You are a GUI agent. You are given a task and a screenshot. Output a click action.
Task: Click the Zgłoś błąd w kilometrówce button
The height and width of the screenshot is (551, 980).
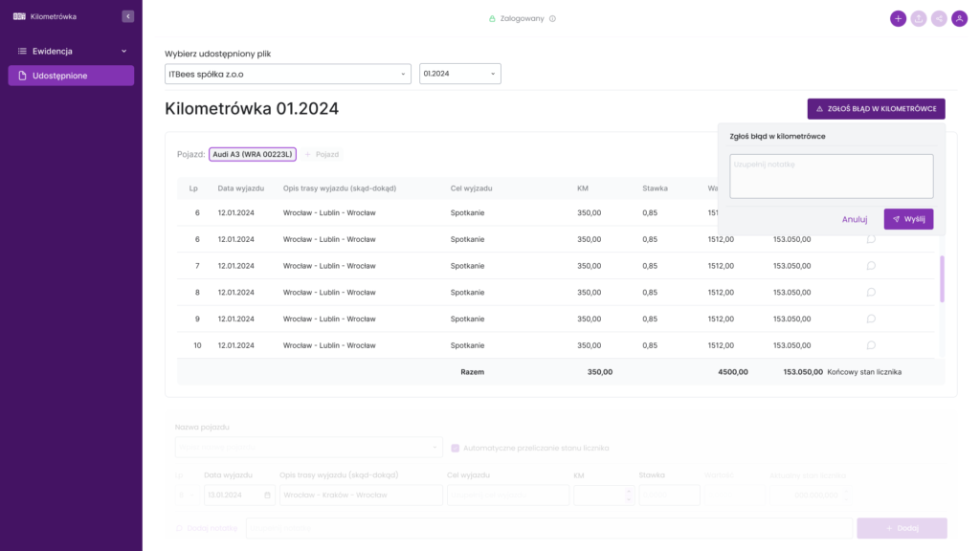click(876, 109)
